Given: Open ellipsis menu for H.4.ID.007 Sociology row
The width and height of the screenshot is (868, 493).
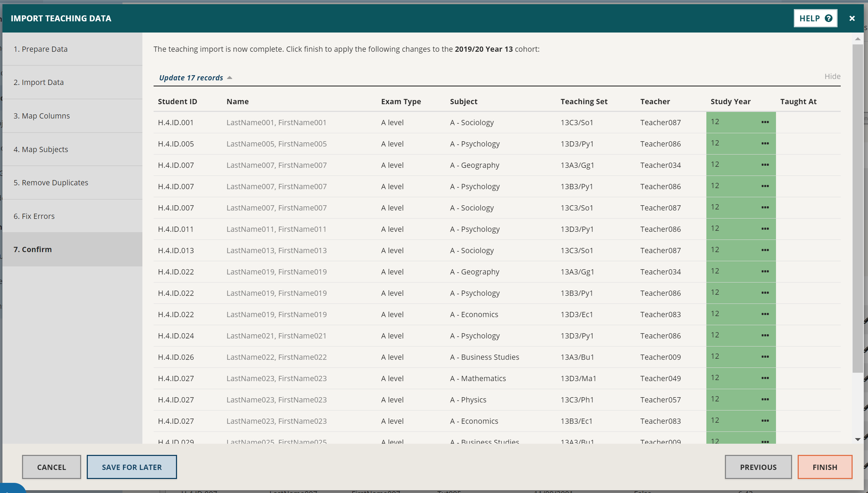Looking at the screenshot, I should (765, 207).
